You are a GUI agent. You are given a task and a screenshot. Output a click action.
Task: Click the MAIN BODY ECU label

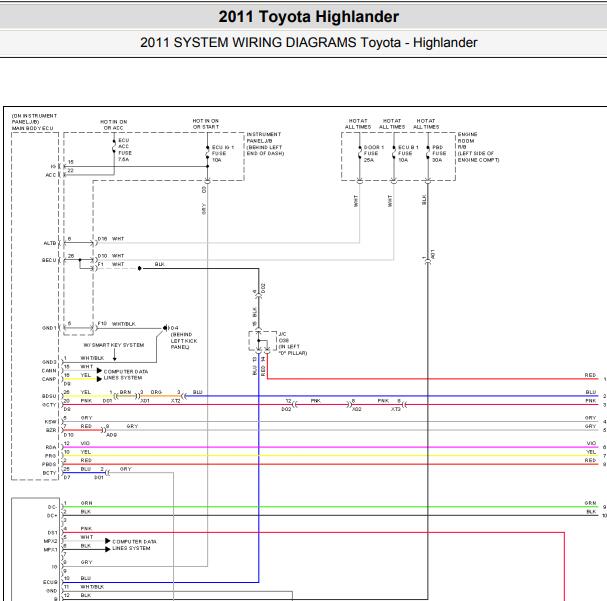tap(33, 128)
